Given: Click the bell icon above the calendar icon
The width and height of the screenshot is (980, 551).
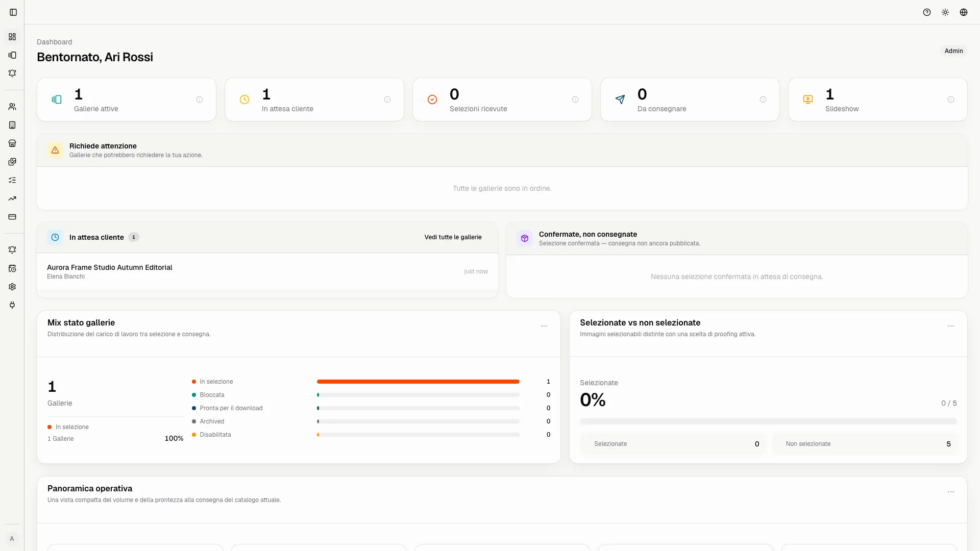Looking at the screenshot, I should (x=12, y=250).
